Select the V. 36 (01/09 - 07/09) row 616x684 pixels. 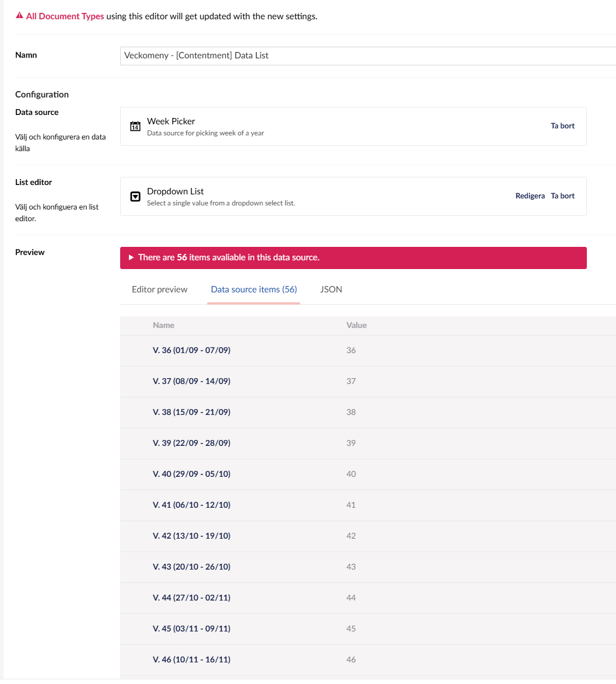coord(191,351)
